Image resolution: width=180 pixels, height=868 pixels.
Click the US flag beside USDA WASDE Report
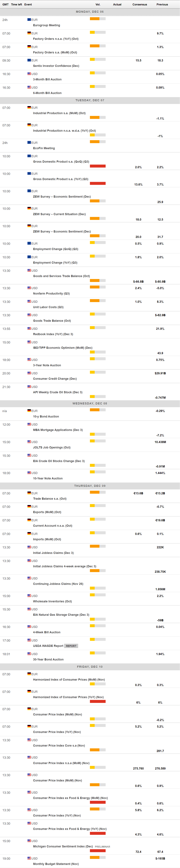(x=29, y=640)
